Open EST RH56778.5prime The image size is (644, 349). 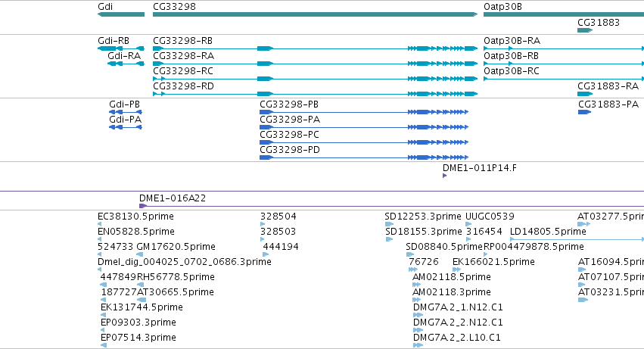point(176,278)
